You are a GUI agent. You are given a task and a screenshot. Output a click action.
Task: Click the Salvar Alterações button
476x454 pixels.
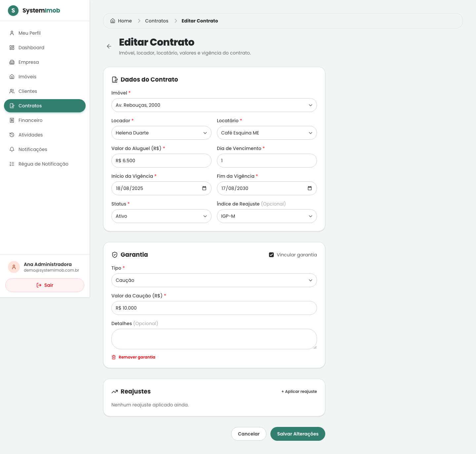298,434
